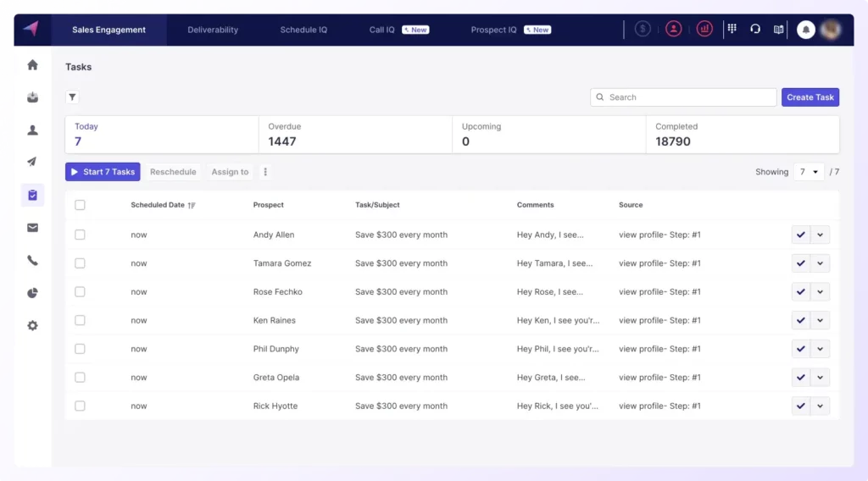Select the Today tasks tab
This screenshot has height=481, width=868.
coord(162,135)
